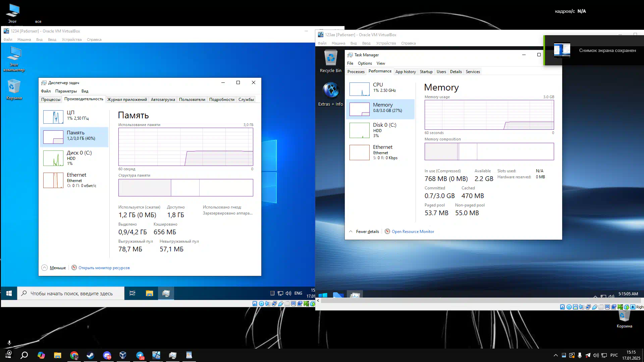Open Options menu in Task Manager
The image size is (644, 362).
(x=365, y=63)
